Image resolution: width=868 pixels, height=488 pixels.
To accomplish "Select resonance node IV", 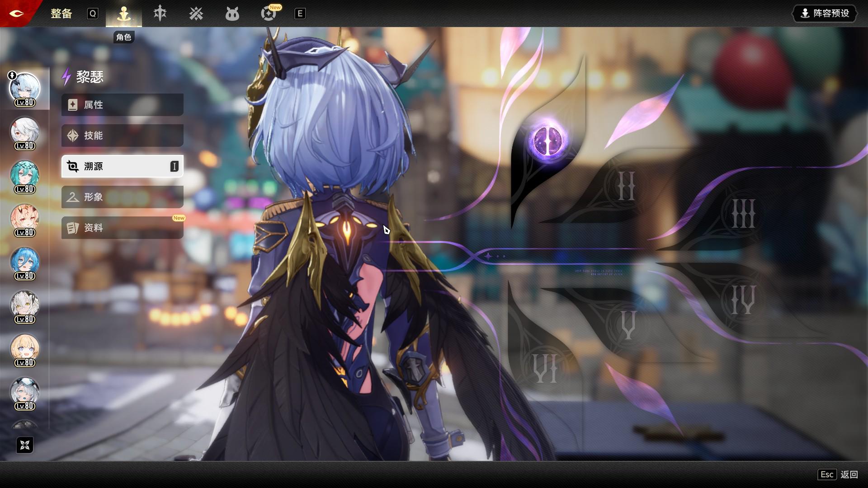I will click(x=743, y=300).
